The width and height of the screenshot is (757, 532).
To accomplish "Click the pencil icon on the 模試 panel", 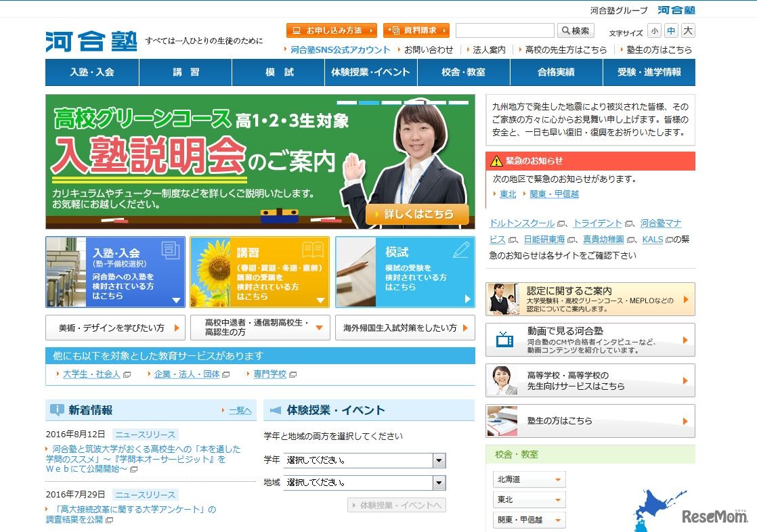I will 462,249.
